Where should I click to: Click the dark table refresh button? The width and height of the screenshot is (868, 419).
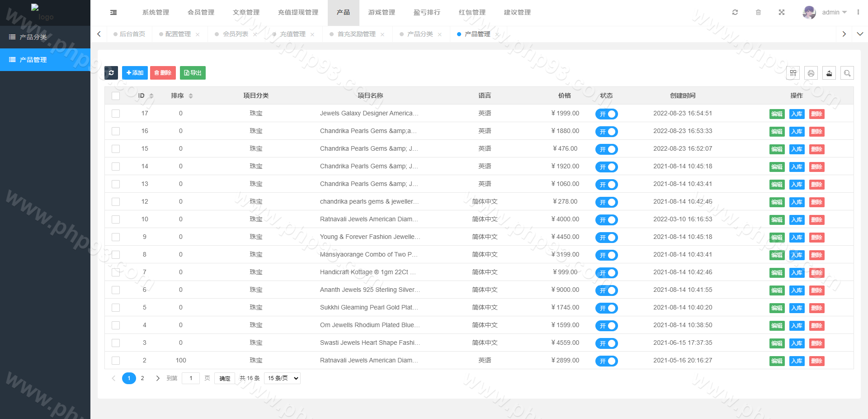tap(111, 73)
